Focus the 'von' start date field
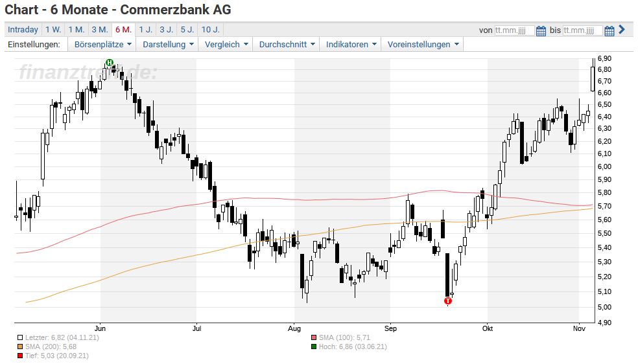This screenshot has height=364, width=638. (x=514, y=30)
